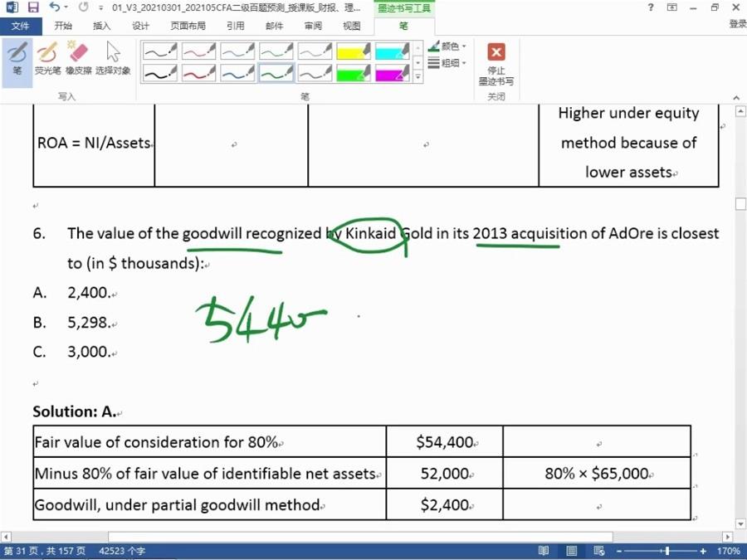
Task: Click horizontal scrollbar right arrow
Action: point(727,537)
